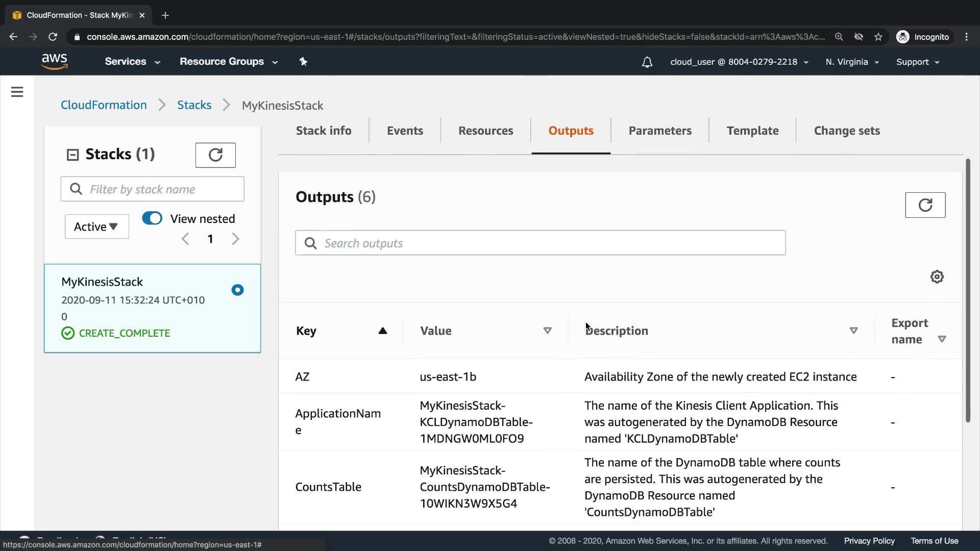Image resolution: width=980 pixels, height=551 pixels.
Task: Collapse the Stacks panel minus box
Action: pos(73,155)
